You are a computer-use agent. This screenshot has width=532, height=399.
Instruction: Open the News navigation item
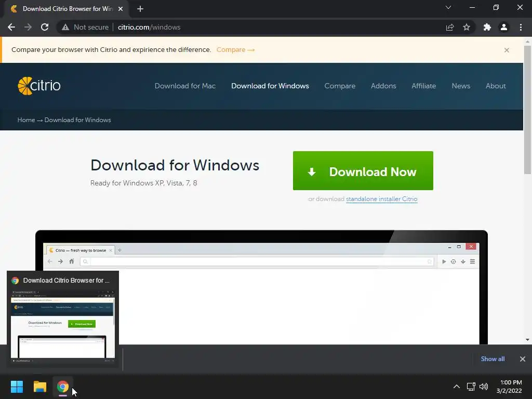pyautogui.click(x=461, y=86)
